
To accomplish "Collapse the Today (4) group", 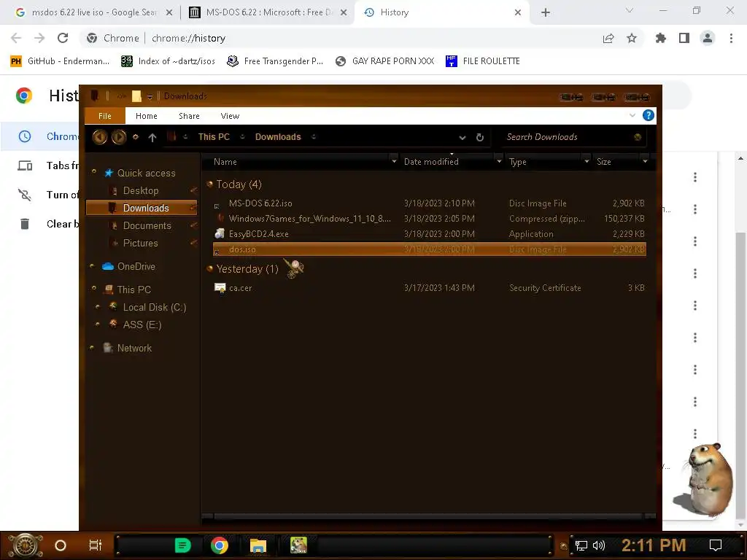I will click(x=209, y=184).
